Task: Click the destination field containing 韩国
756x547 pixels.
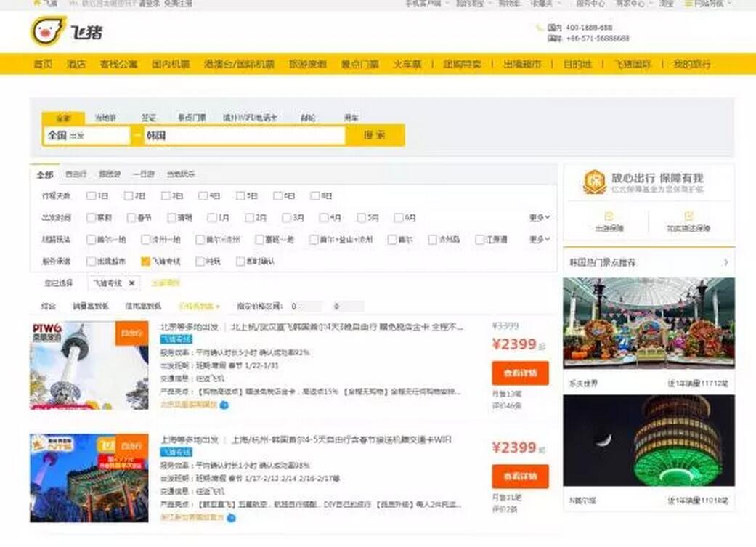Action: pos(244,136)
